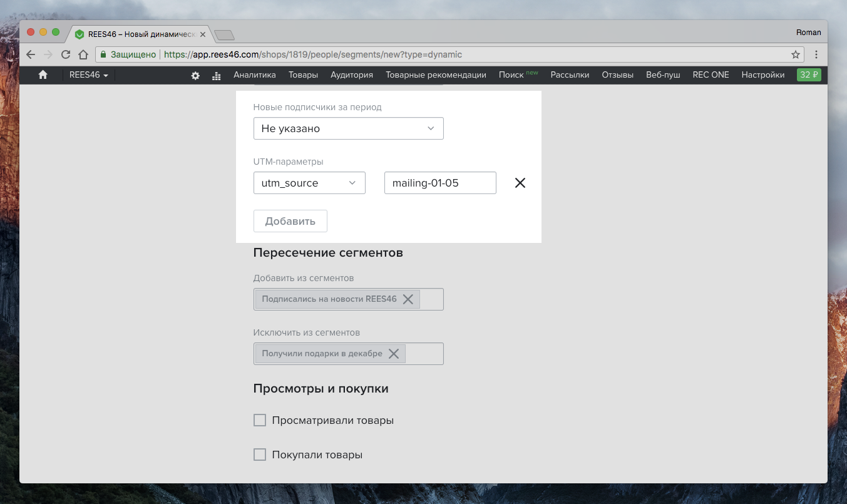
Task: Open the «Настройки» section link
Action: pos(762,75)
